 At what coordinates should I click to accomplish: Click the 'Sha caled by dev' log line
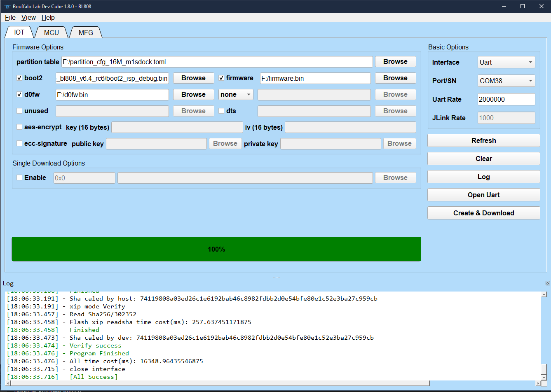[x=190, y=338]
